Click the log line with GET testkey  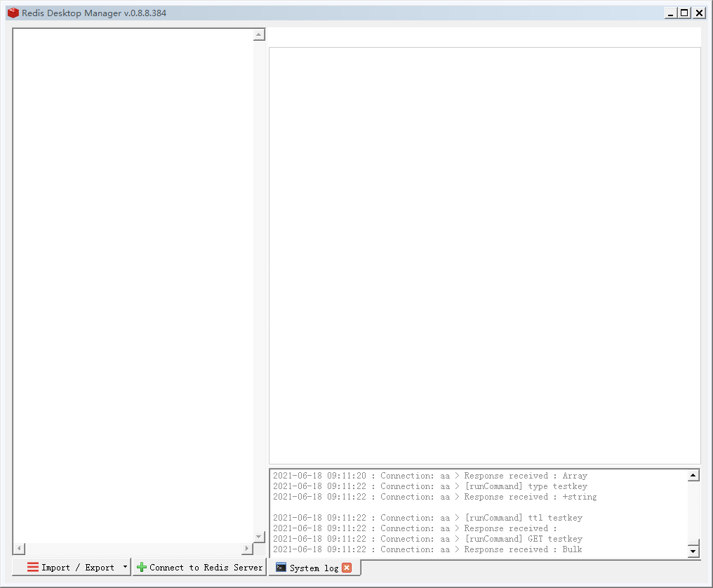point(427,539)
